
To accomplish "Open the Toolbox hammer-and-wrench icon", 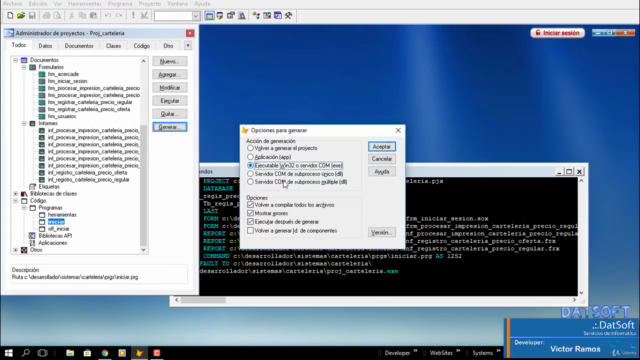I will point(289,16).
